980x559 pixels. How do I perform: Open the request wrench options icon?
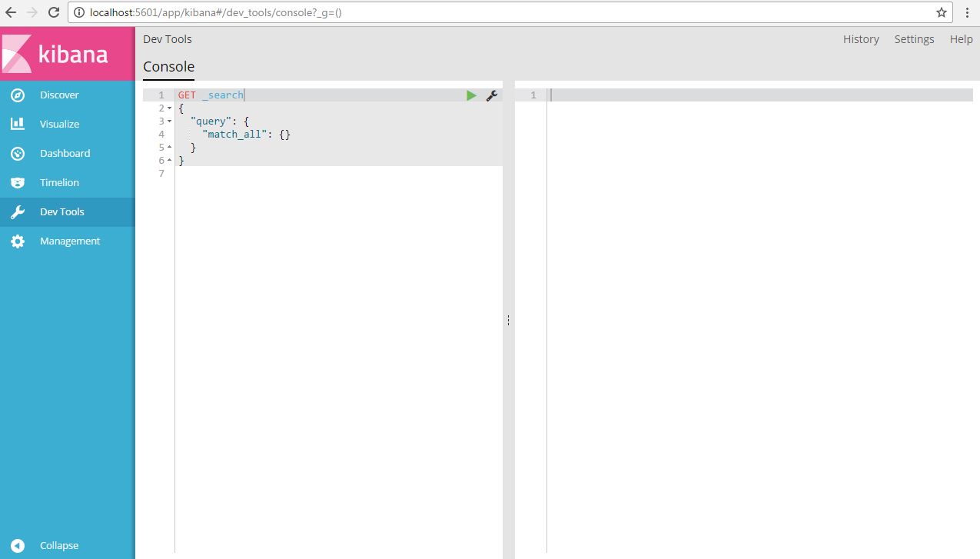(x=492, y=95)
